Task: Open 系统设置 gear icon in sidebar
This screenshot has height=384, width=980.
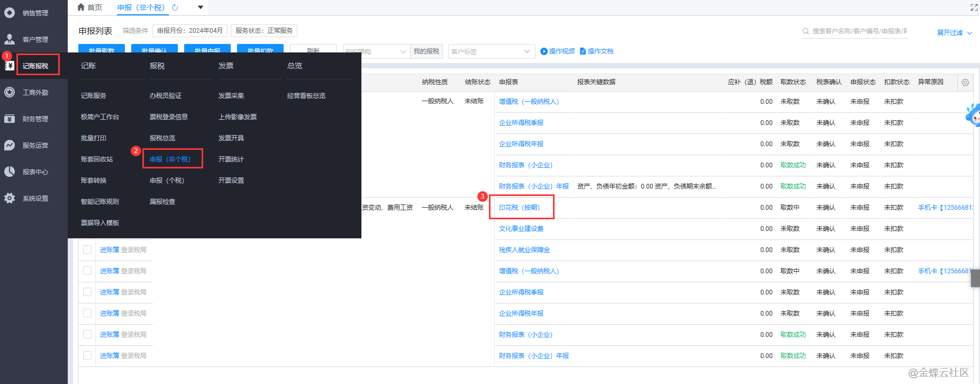Action: [x=10, y=198]
